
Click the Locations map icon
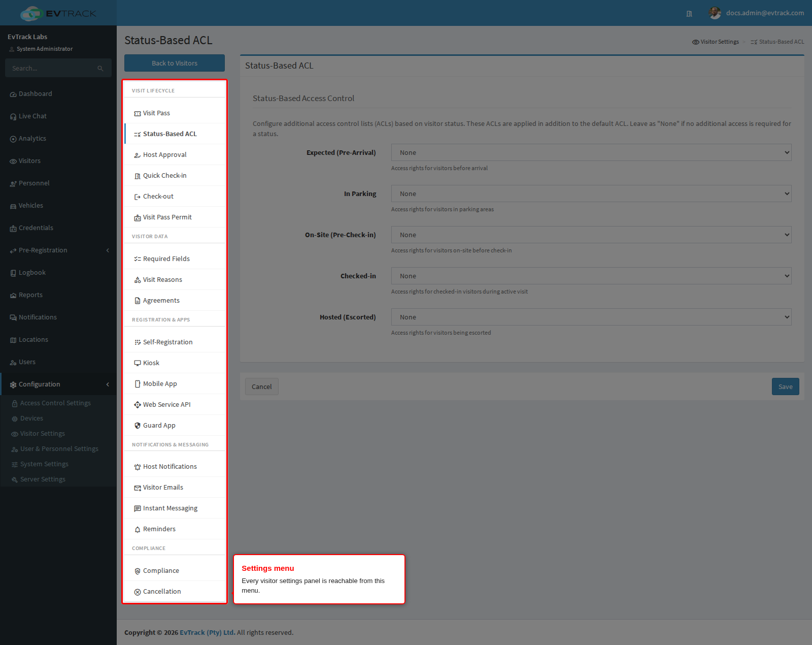[x=13, y=340]
